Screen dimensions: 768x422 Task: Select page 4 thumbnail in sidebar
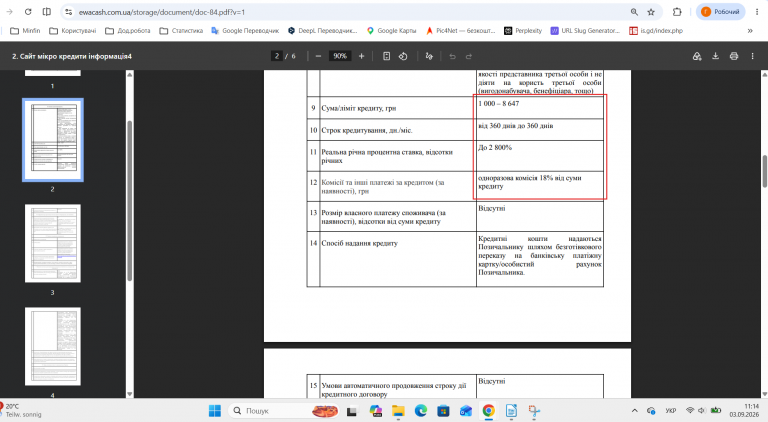click(x=53, y=346)
